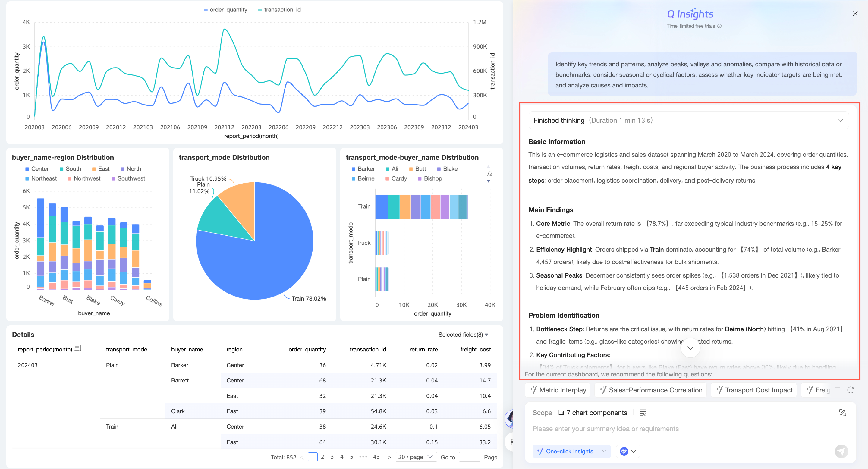Click the edit prompt icon in input box

[842, 413]
